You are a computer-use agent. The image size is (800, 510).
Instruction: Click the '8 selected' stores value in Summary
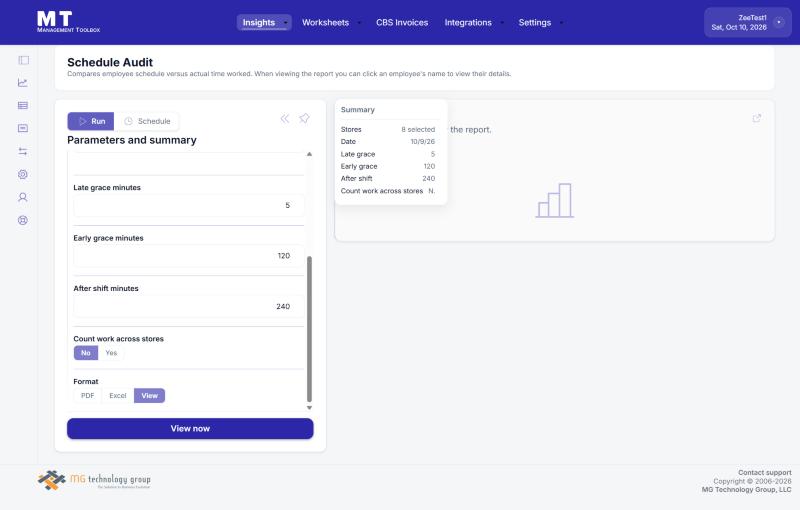pos(418,130)
